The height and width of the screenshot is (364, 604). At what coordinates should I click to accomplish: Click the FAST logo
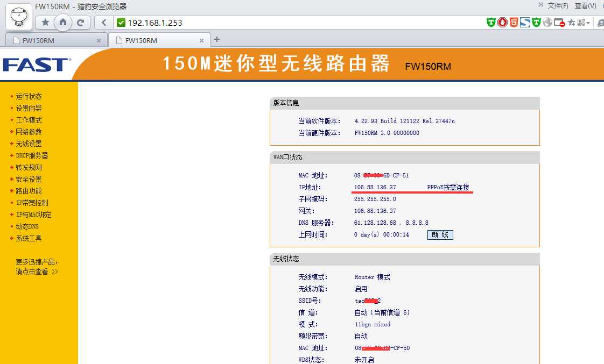click(37, 65)
